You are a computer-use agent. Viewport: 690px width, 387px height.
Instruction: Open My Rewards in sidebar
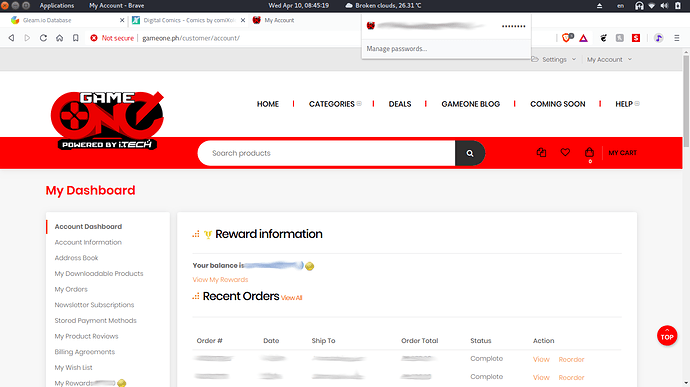73,383
